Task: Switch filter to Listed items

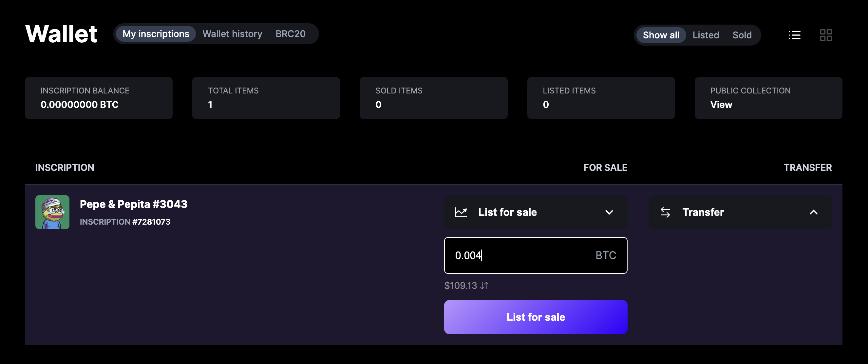Action: click(x=706, y=35)
